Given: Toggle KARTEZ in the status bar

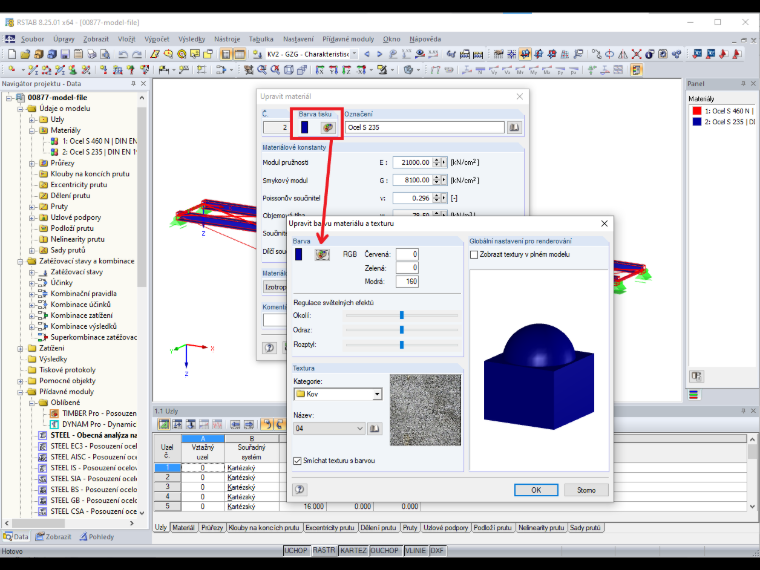Looking at the screenshot, I should (353, 551).
